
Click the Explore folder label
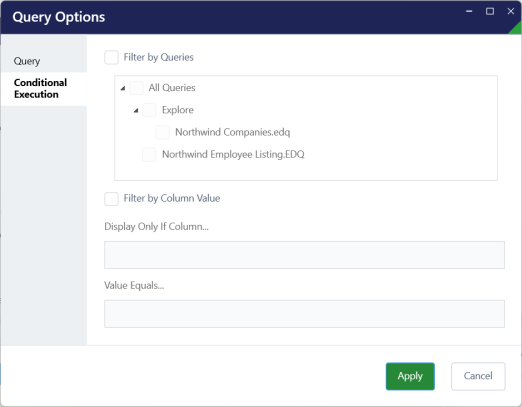point(178,110)
